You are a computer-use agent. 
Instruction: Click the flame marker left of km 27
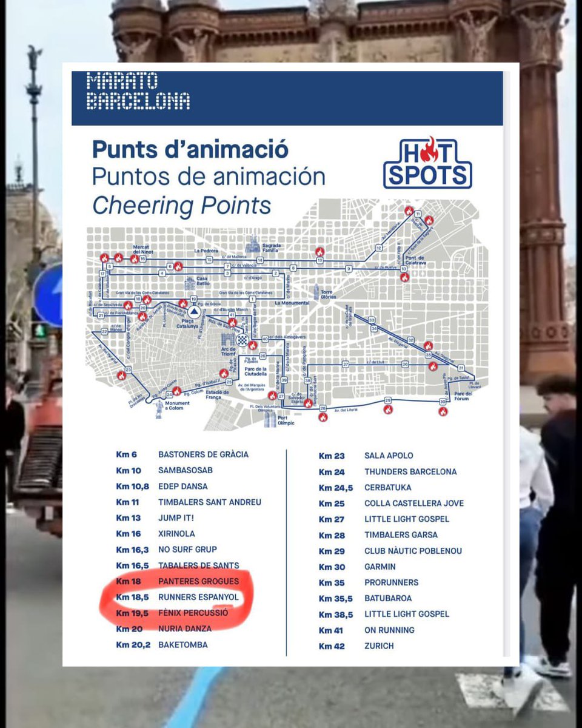pyautogui.click(x=272, y=396)
